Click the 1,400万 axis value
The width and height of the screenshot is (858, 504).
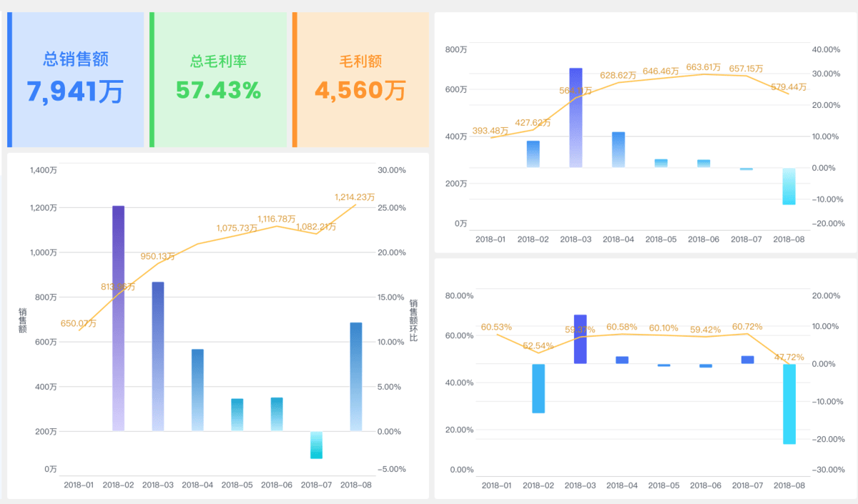pyautogui.click(x=44, y=170)
